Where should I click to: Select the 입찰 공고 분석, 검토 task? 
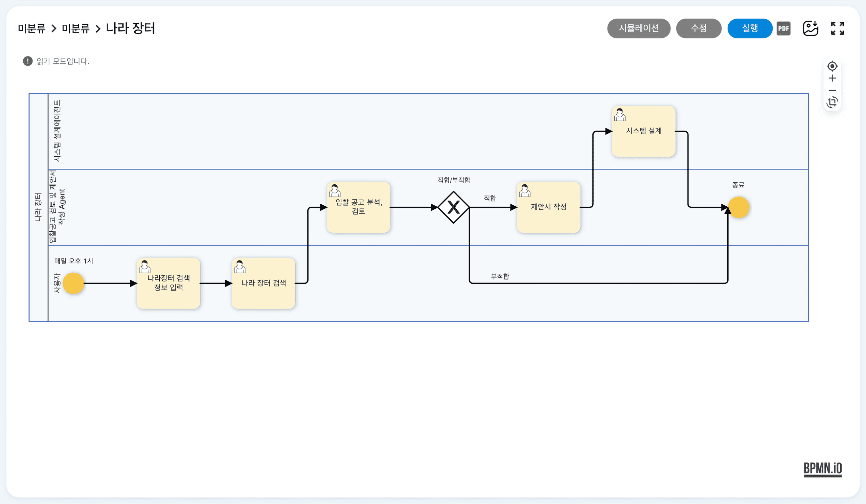[359, 207]
